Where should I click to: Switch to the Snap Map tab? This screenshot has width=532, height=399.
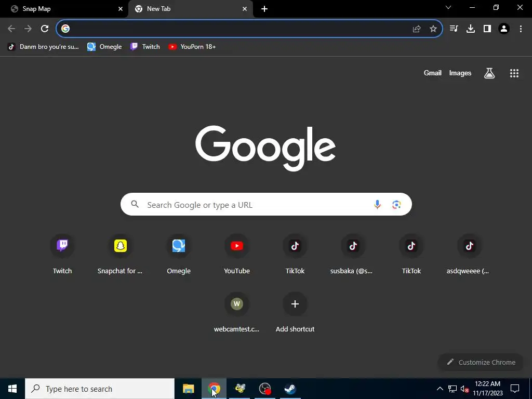tap(64, 9)
